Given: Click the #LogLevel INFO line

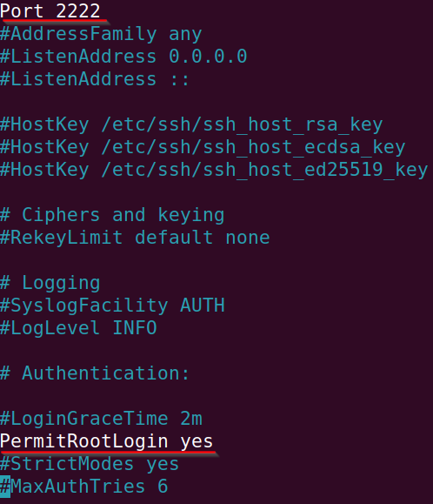Looking at the screenshot, I should [78, 328].
